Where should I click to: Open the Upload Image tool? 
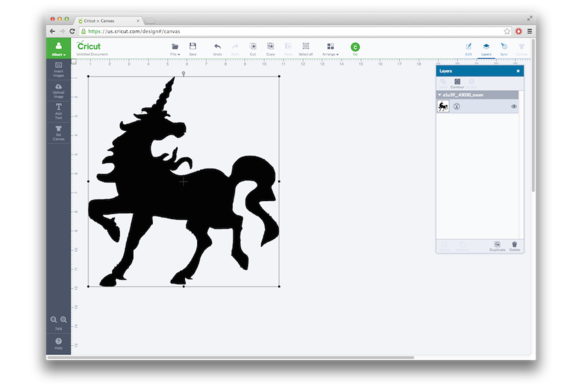click(58, 91)
